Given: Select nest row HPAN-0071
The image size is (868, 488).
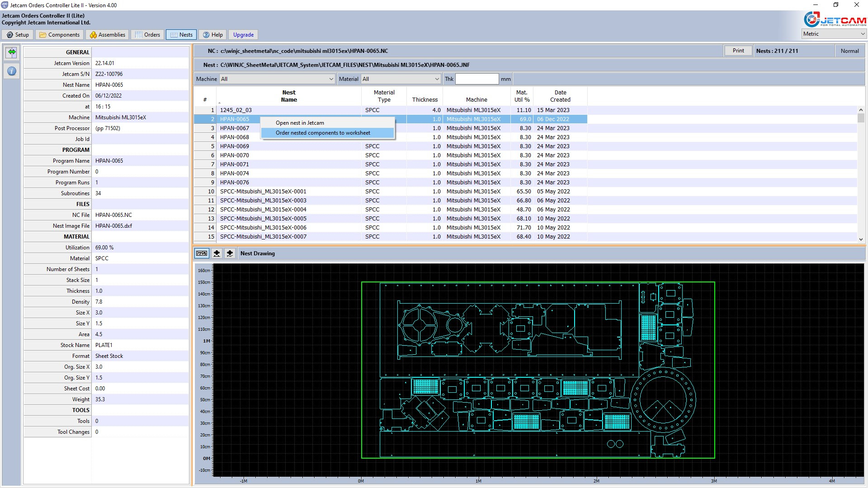Looking at the screenshot, I should 391,164.
